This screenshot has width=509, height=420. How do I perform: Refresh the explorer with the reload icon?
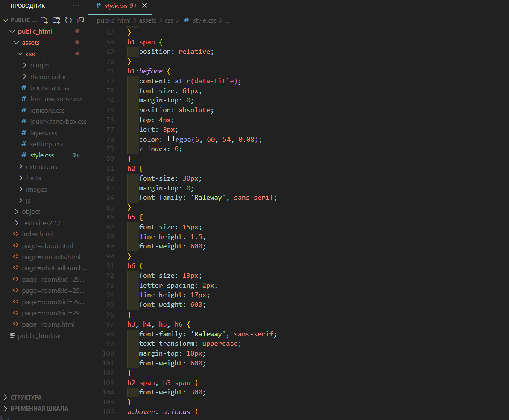point(68,20)
